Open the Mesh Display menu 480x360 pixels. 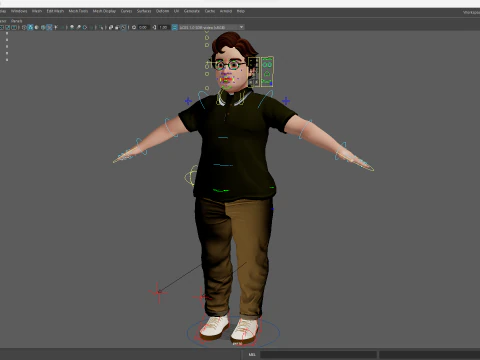click(104, 11)
